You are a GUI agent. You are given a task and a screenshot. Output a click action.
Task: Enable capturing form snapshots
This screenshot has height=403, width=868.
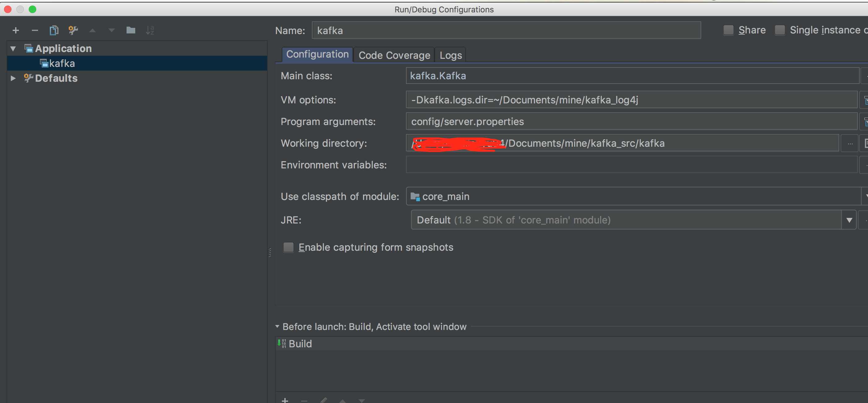[x=288, y=247]
